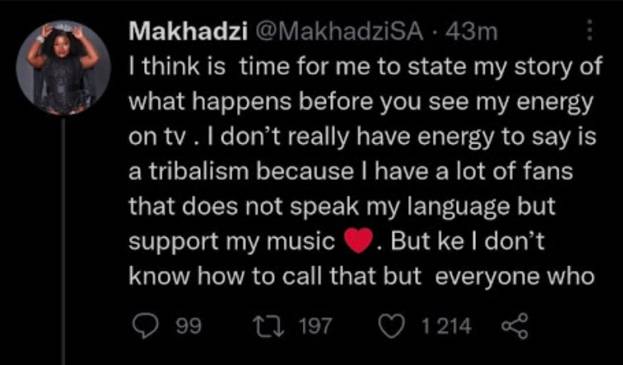
Task: Expand truncated tweet at "everyone who" line
Action: pyautogui.click(x=515, y=278)
